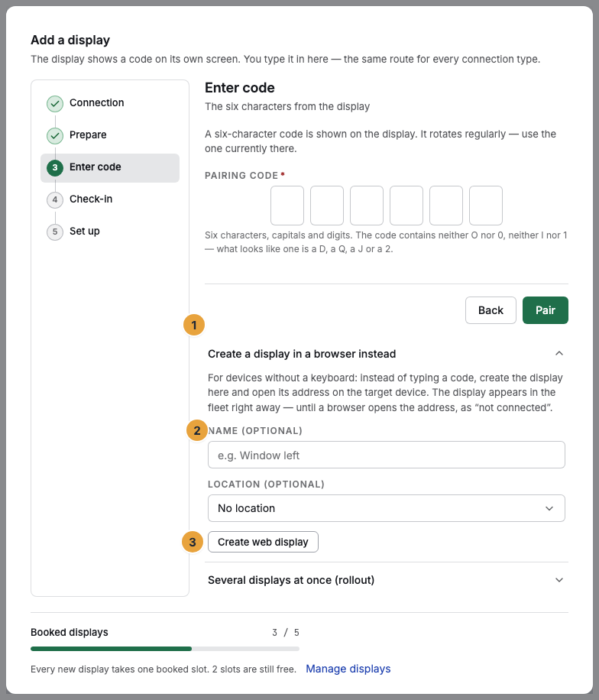
Task: Click the Booked displays progress bar
Action: click(x=165, y=649)
